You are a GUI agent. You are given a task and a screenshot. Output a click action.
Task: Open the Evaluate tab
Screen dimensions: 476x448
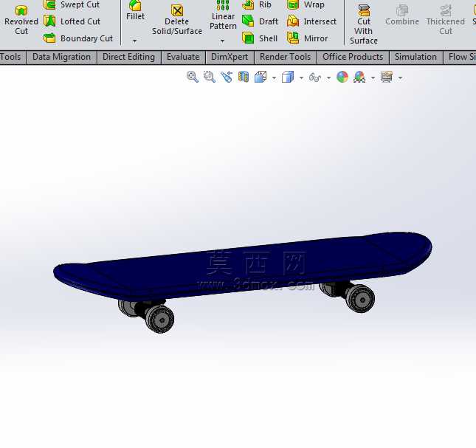(183, 57)
